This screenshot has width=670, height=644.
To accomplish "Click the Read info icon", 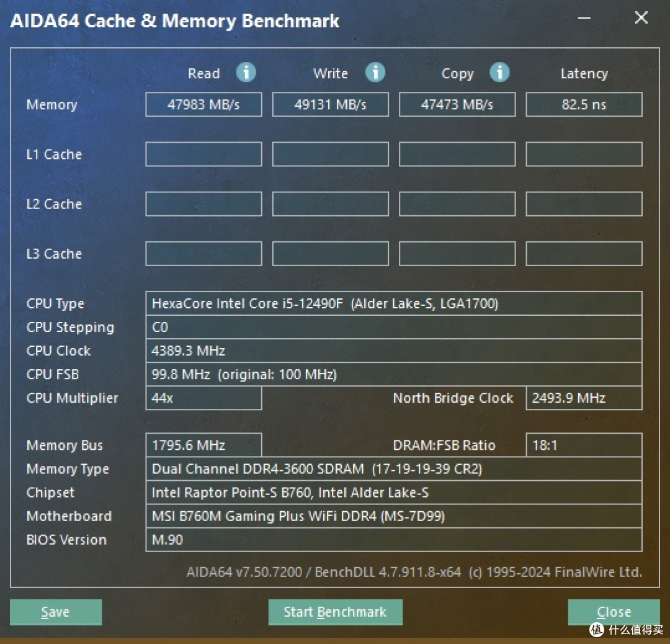I will (246, 72).
